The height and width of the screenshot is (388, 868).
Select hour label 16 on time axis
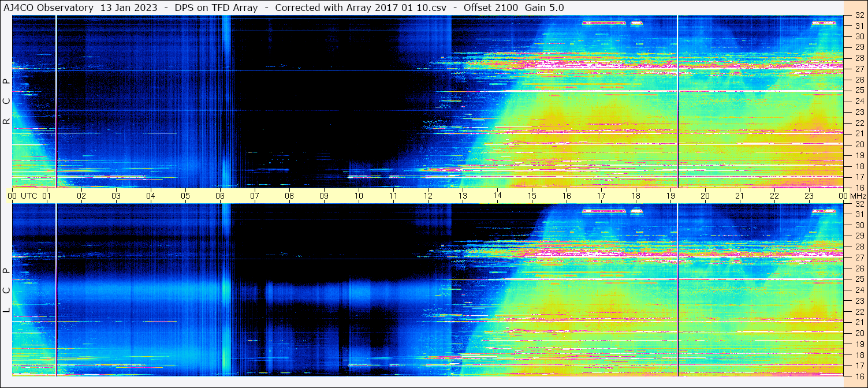tap(567, 196)
